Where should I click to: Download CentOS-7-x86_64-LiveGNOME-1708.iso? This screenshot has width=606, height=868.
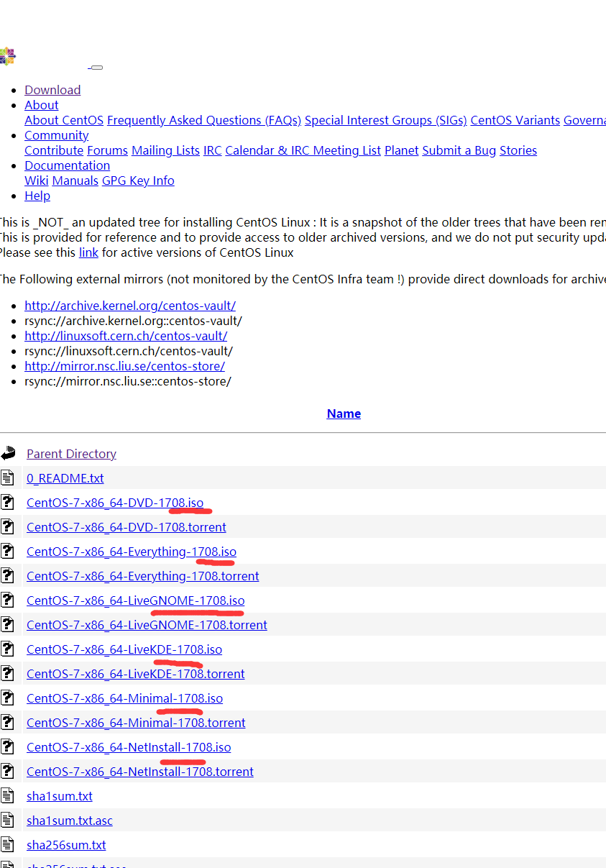point(136,600)
